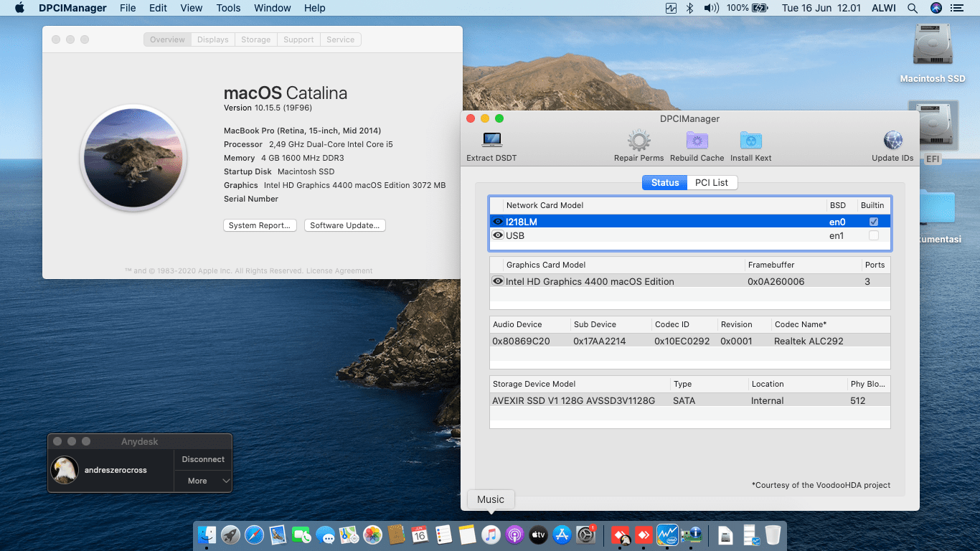This screenshot has height=551, width=980.
Task: Open the Tools menu in menu bar
Action: point(228,8)
